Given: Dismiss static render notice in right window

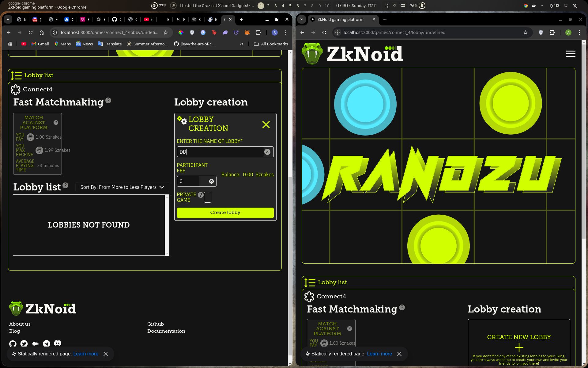Looking at the screenshot, I should pyautogui.click(x=399, y=354).
